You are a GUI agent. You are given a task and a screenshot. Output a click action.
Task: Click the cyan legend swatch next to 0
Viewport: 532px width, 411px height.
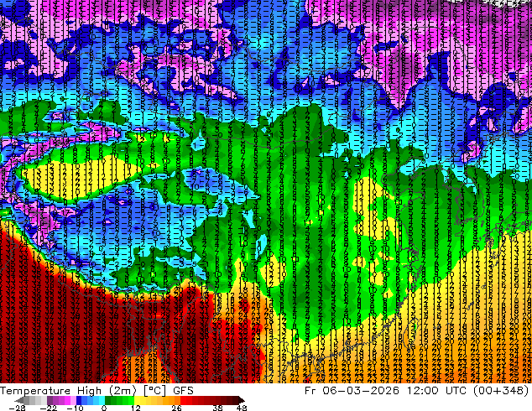(x=102, y=400)
